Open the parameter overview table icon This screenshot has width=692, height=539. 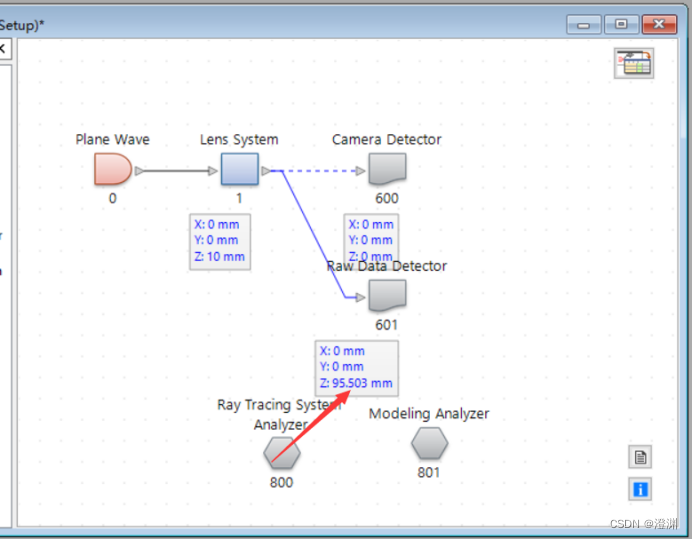click(634, 63)
